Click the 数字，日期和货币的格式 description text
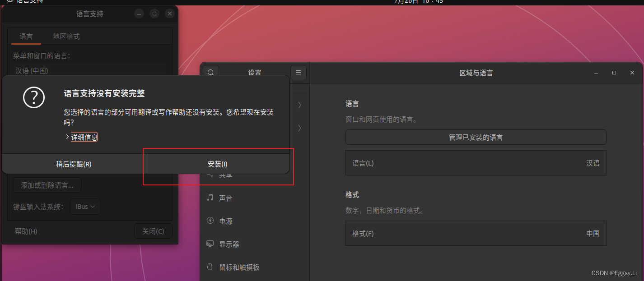 coord(385,211)
